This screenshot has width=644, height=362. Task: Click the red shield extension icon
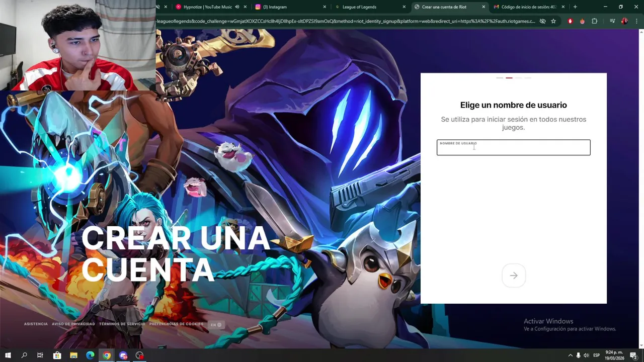coord(570,21)
